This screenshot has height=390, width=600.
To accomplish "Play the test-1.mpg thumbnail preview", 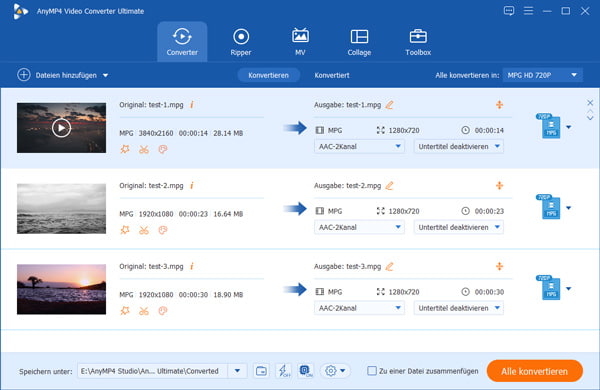I will (61, 128).
